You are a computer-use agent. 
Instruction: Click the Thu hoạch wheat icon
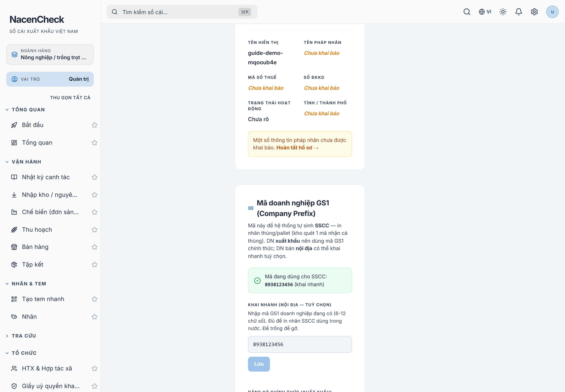point(14,230)
